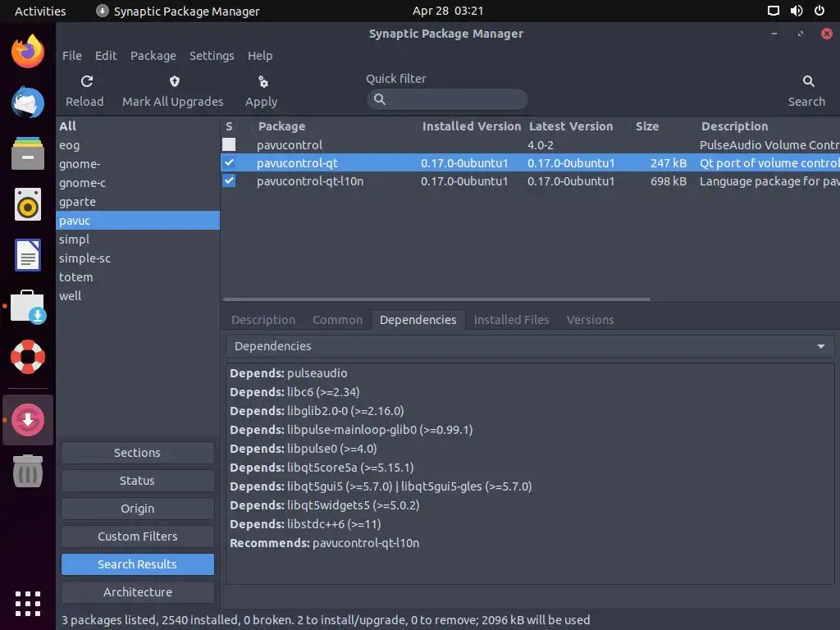
Task: Click the 'Recommends: pavucontrol-qt-l10n' line
Action: pos(324,543)
